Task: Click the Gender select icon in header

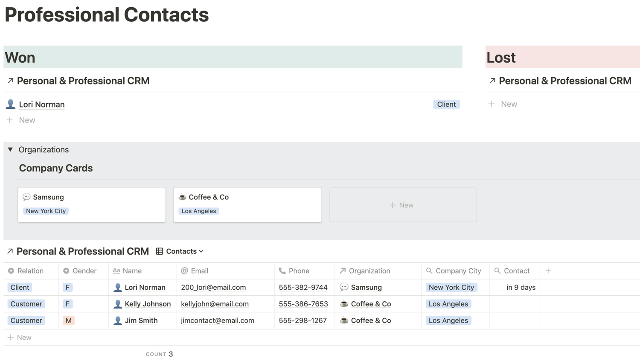Action: click(66, 271)
